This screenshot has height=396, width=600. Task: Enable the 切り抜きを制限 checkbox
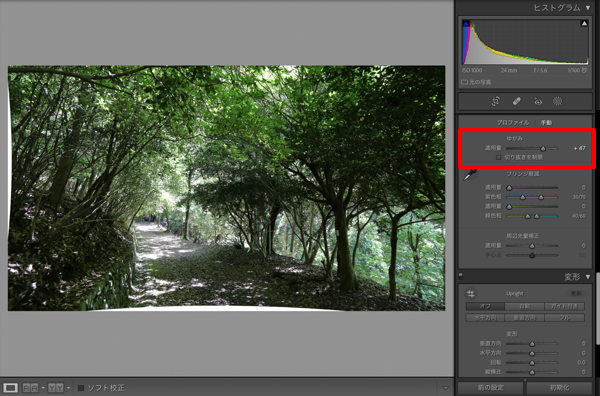[499, 157]
